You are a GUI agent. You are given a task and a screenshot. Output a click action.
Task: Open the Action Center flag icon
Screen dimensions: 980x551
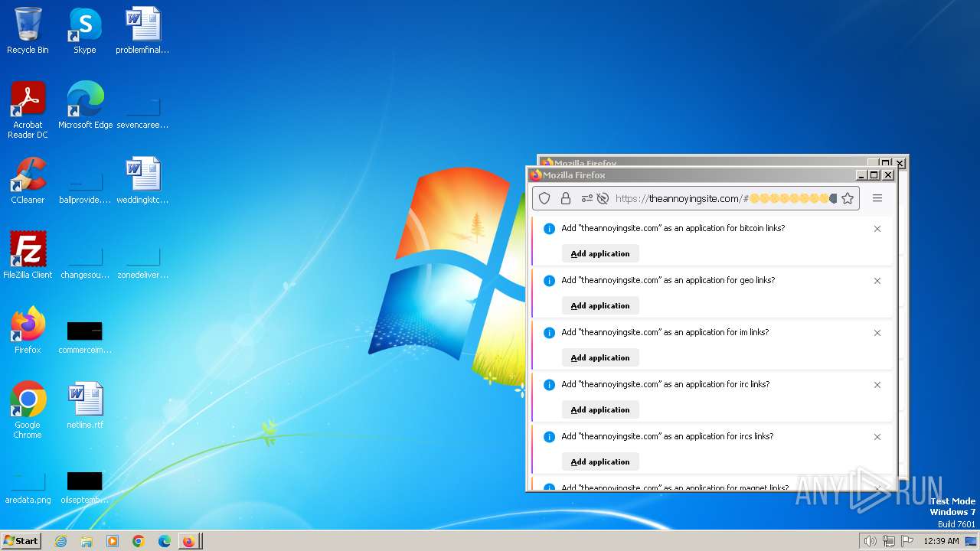pyautogui.click(x=907, y=541)
